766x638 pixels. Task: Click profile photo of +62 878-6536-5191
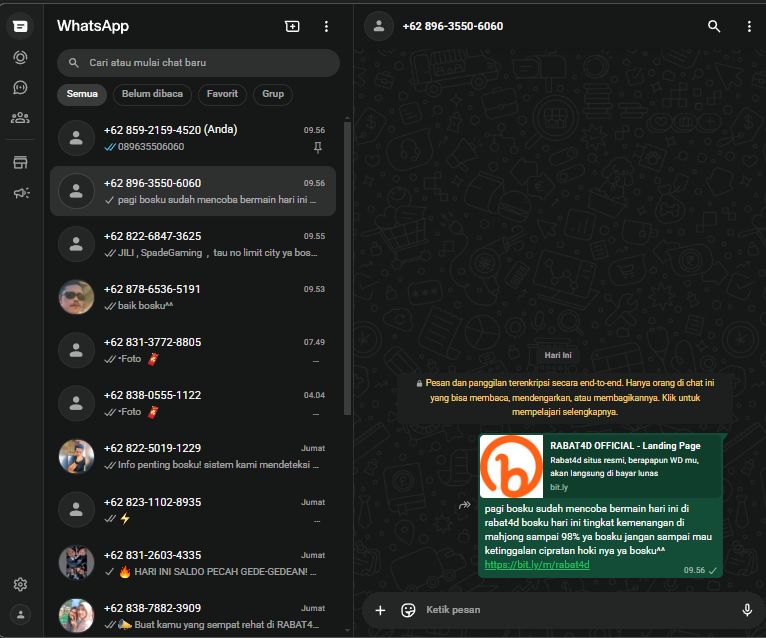(76, 297)
